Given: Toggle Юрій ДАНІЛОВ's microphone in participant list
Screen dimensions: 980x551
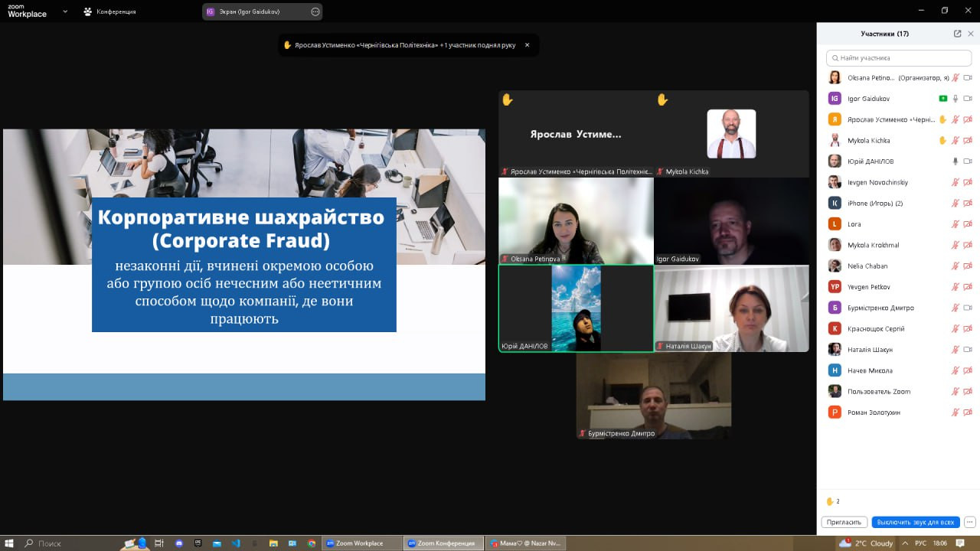Looking at the screenshot, I should 955,161.
